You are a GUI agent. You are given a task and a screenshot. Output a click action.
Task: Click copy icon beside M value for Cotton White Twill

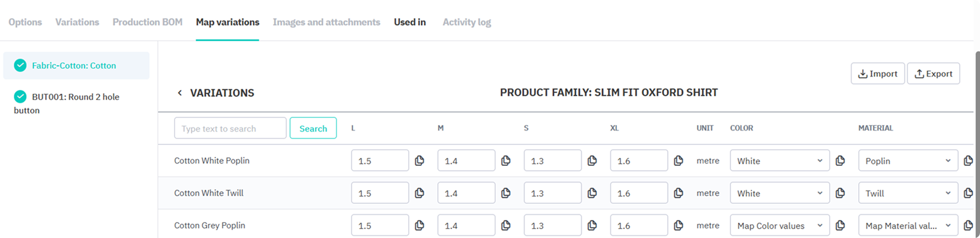(x=506, y=193)
